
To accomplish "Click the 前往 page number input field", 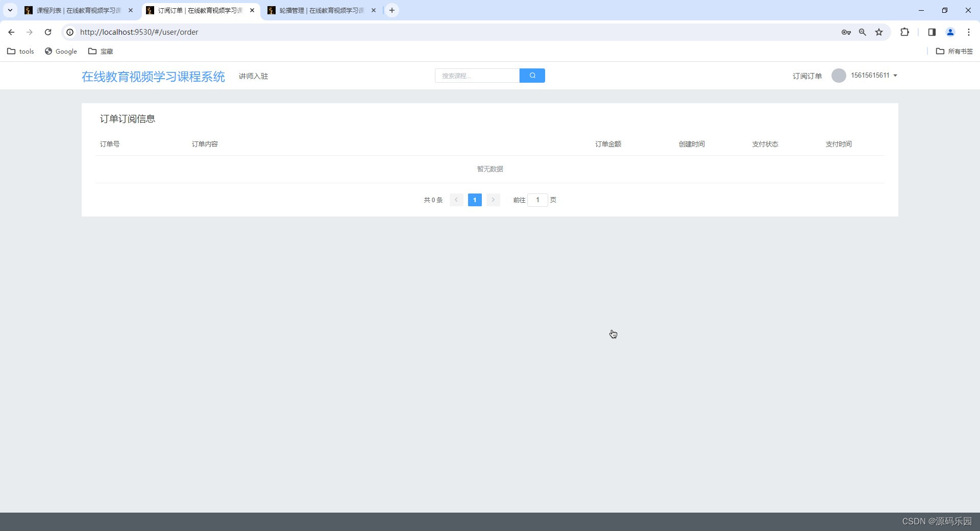I will 537,200.
